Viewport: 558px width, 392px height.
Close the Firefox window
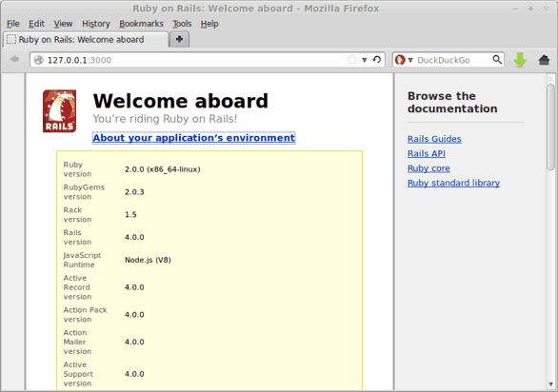[x=546, y=9]
